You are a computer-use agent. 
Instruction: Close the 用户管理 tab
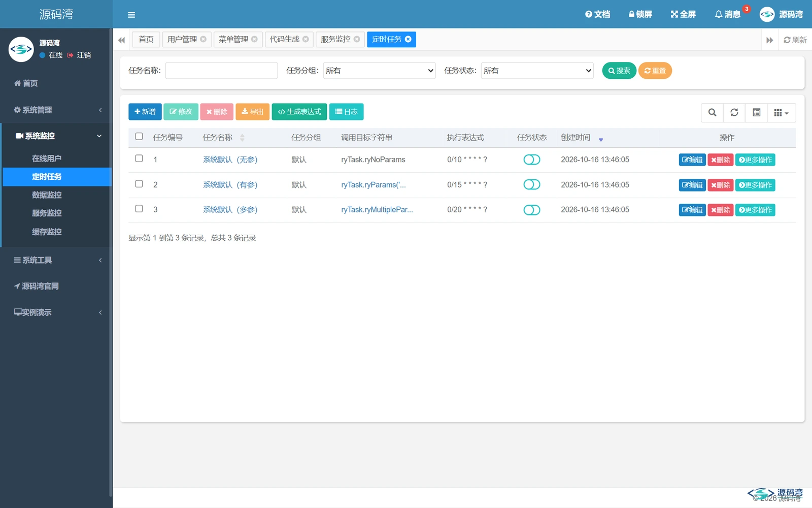203,39
